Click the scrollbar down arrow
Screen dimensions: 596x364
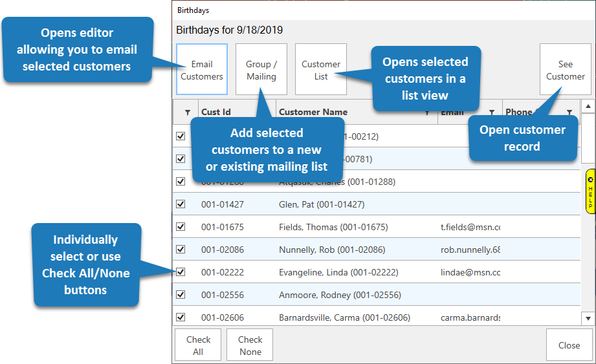588,318
